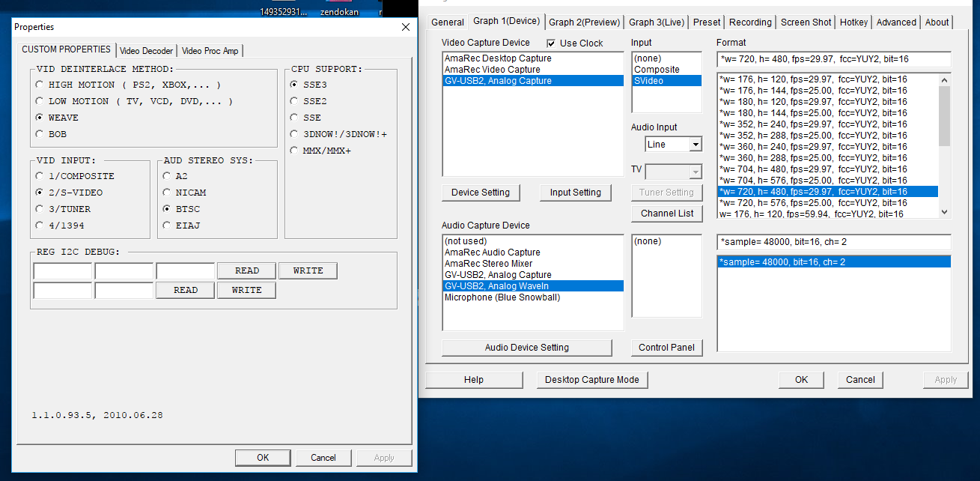Click into first REG I2C DEBUG field
Image resolution: width=980 pixels, height=481 pixels.
pyautogui.click(x=63, y=270)
